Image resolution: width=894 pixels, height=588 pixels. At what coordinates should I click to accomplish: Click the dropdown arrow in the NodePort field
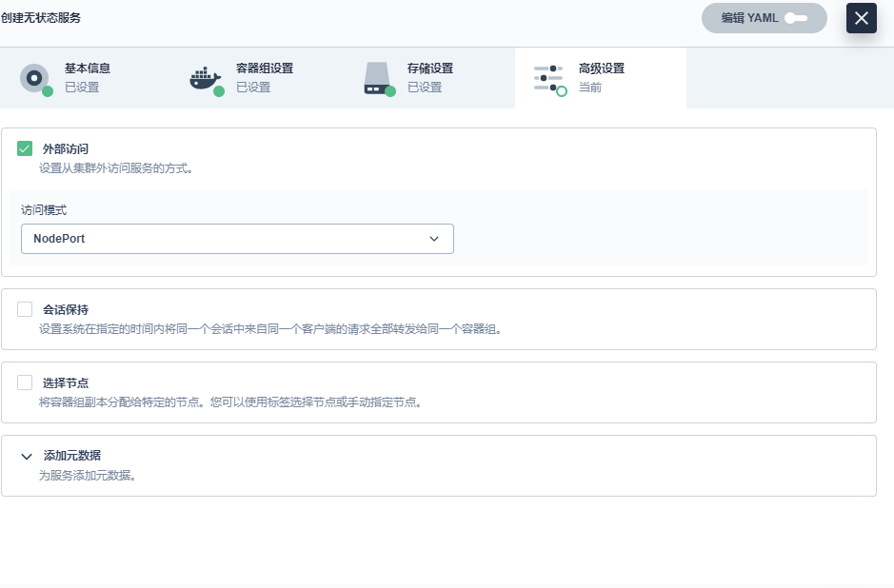(x=434, y=239)
